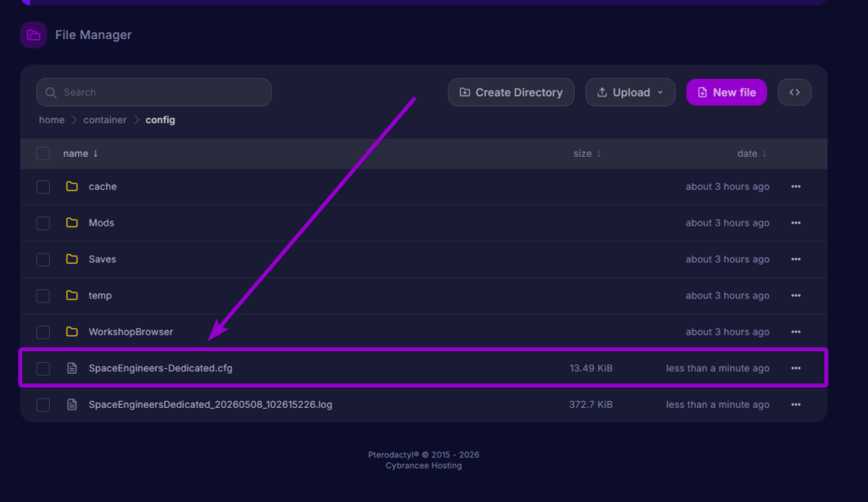
Task: Sort the list by size column
Action: pos(587,153)
